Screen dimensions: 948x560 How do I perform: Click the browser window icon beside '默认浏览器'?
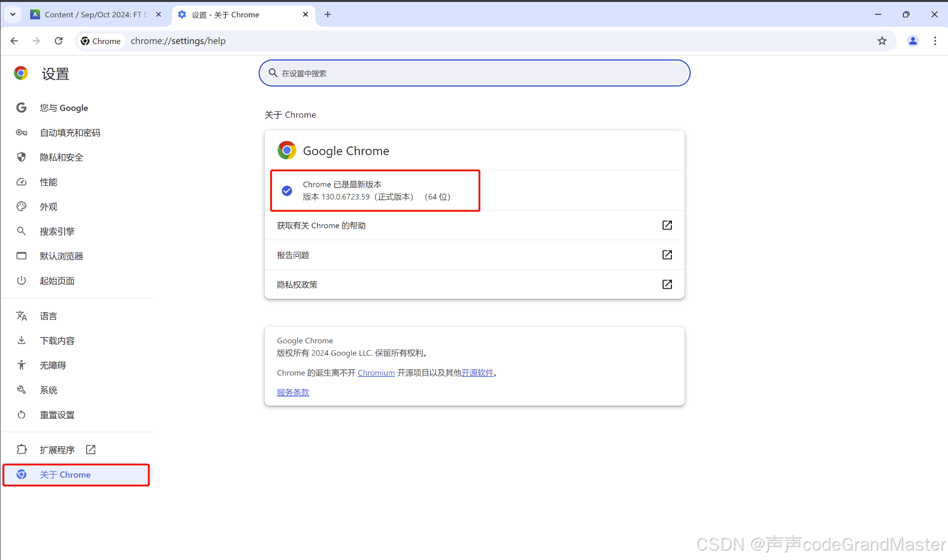click(21, 256)
